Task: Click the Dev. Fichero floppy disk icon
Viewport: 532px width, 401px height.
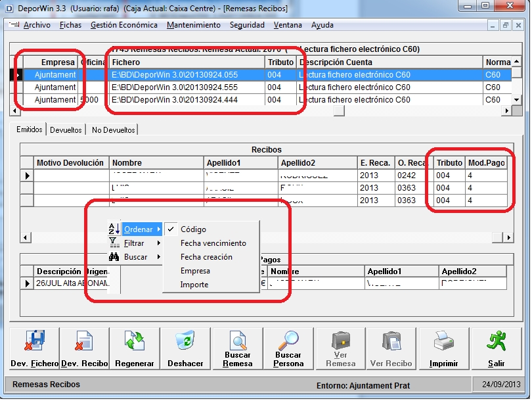Action: [x=35, y=341]
